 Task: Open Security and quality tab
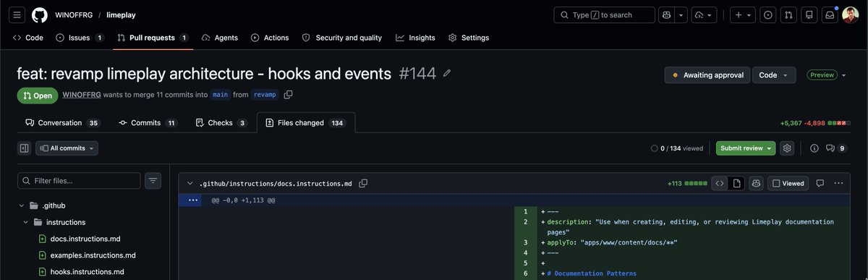[x=341, y=38]
